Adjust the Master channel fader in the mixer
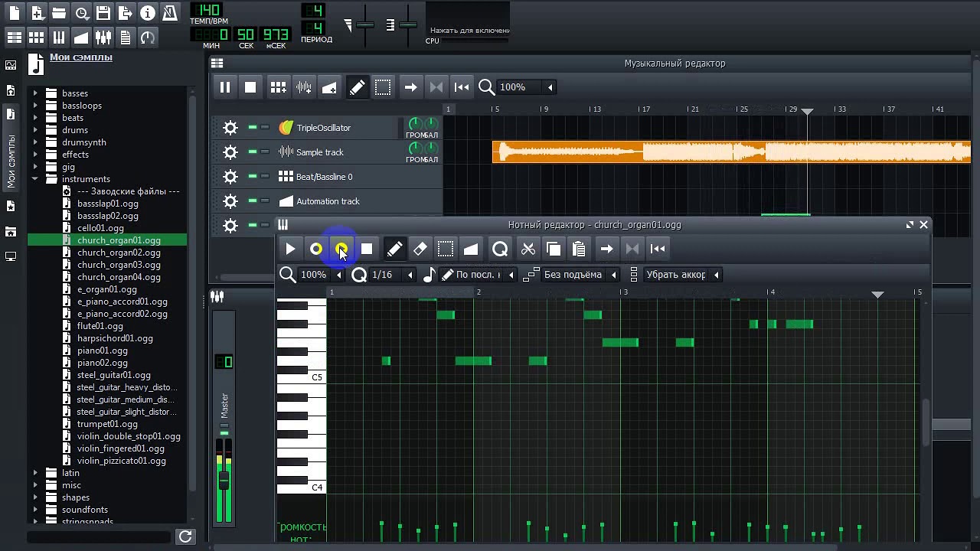Image resolution: width=980 pixels, height=551 pixels. (224, 481)
